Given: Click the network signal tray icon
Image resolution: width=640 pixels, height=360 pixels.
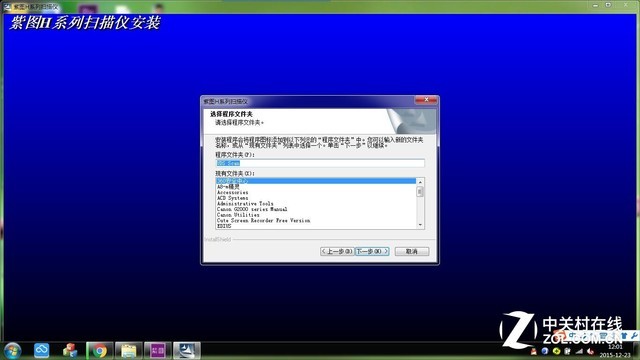Looking at the screenshot, I should (x=579, y=351).
